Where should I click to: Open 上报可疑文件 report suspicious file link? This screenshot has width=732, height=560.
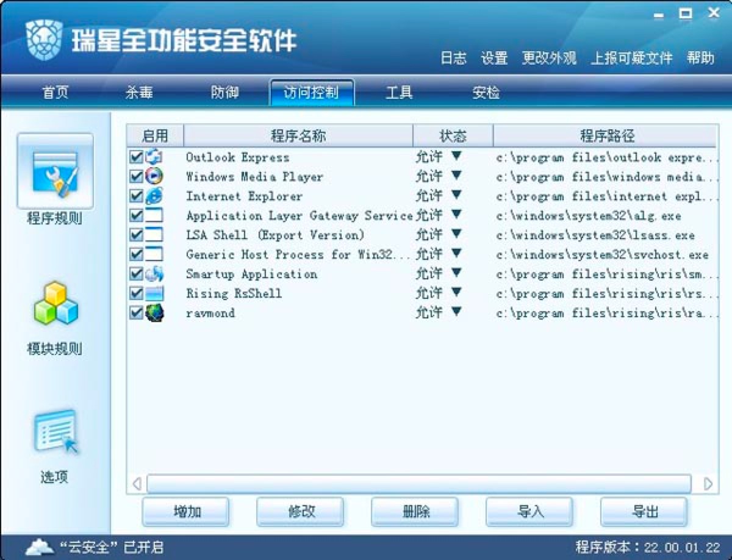[631, 59]
